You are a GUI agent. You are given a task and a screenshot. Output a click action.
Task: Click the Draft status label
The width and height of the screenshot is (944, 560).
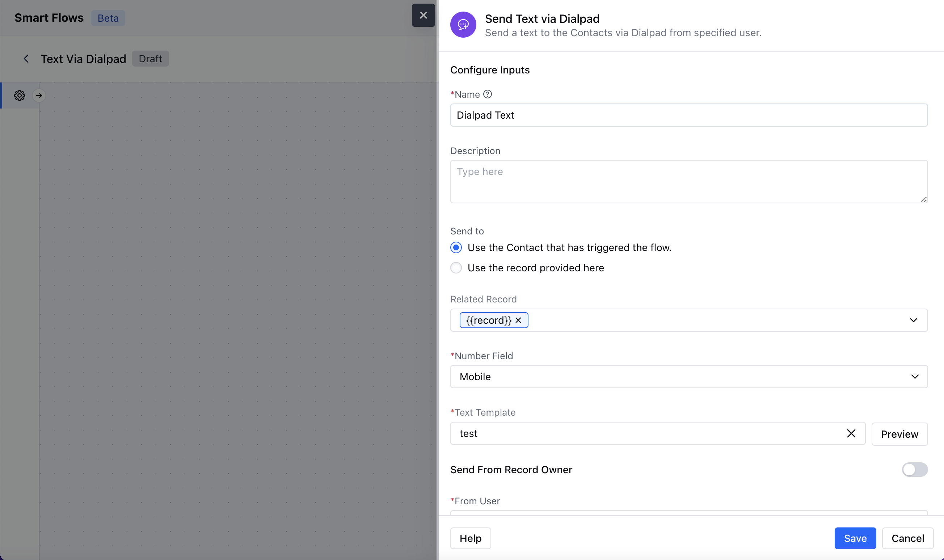point(150,59)
